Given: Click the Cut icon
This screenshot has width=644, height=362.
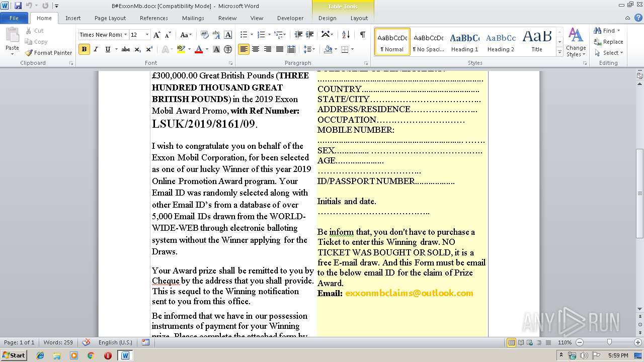Looking at the screenshot, I should (x=34, y=31).
